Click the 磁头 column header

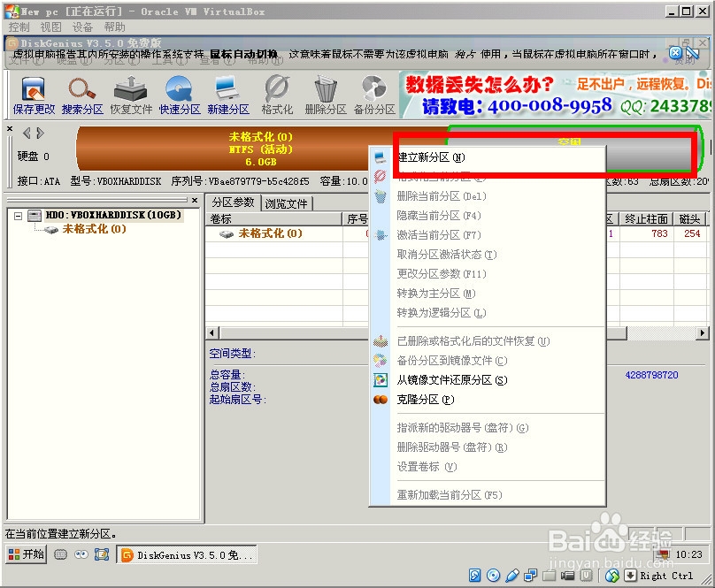coord(689,219)
